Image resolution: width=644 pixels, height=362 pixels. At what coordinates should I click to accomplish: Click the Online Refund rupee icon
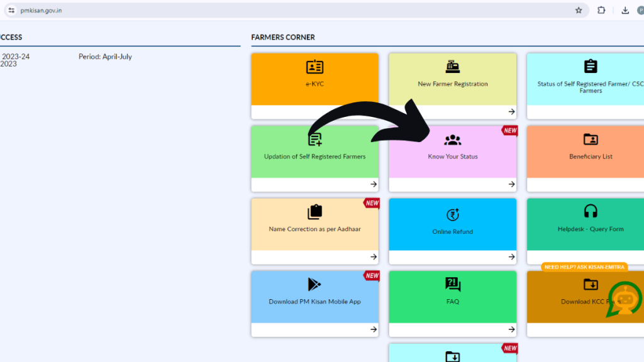453,215
